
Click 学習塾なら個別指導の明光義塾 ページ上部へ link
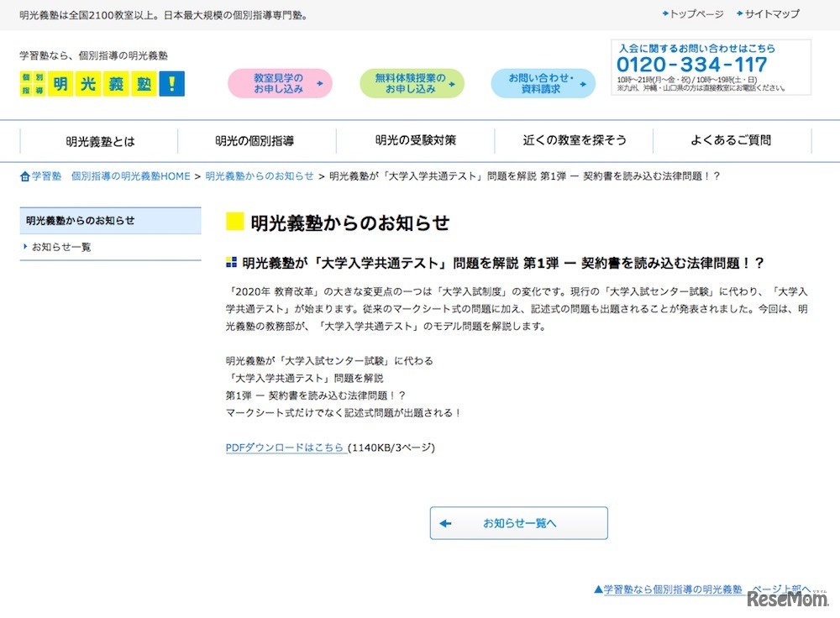point(701,589)
